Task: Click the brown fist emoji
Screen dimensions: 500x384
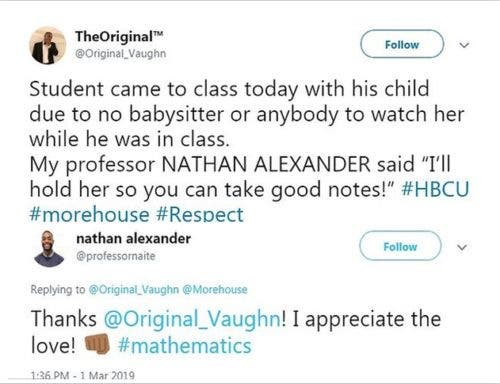Action: [x=97, y=344]
